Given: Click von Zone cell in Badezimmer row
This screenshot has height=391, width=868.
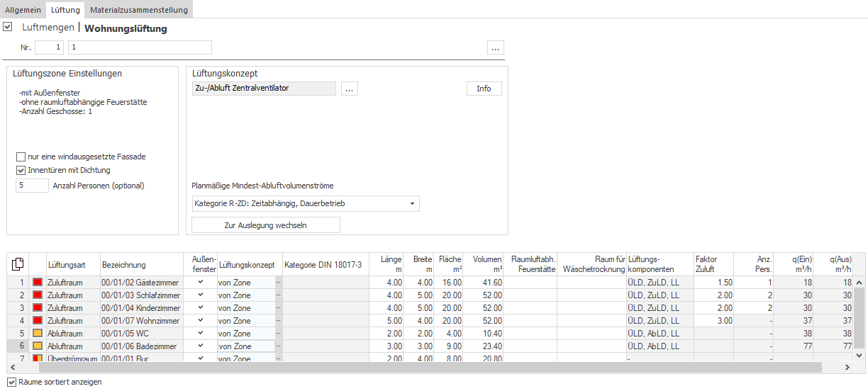Looking at the screenshot, I should point(246,346).
